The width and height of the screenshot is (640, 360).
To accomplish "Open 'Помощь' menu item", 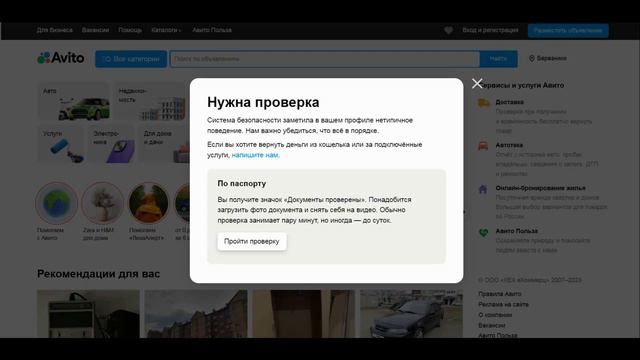I will (x=130, y=30).
